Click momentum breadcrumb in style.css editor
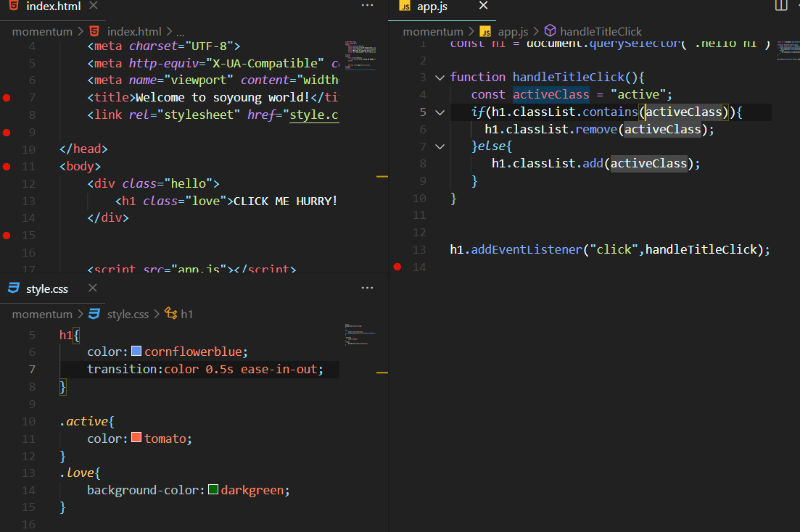Image resolution: width=800 pixels, height=532 pixels. pos(42,315)
